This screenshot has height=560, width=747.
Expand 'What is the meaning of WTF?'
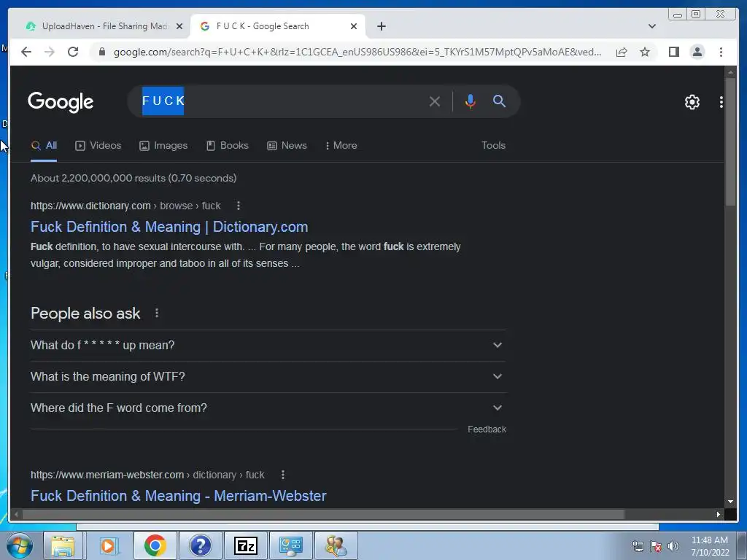tap(268, 377)
